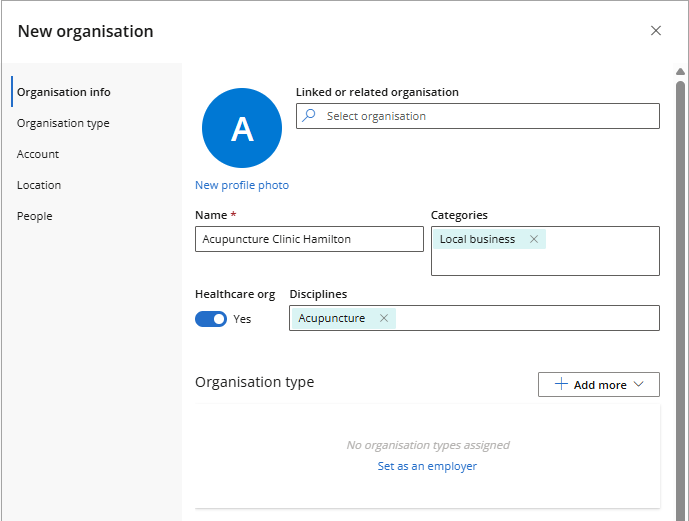Click the Healthcare org label

point(235,294)
